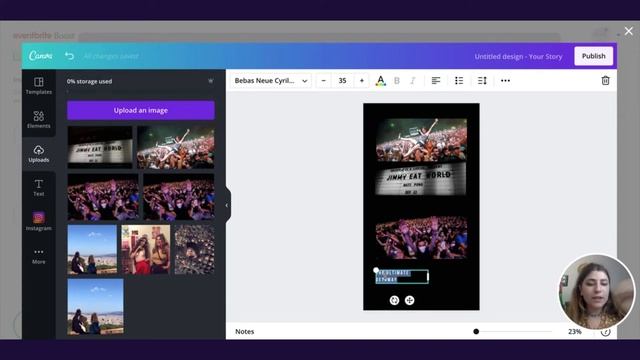This screenshot has height=360, width=640.
Task: Click the 0% storage used label
Action: (x=89, y=81)
